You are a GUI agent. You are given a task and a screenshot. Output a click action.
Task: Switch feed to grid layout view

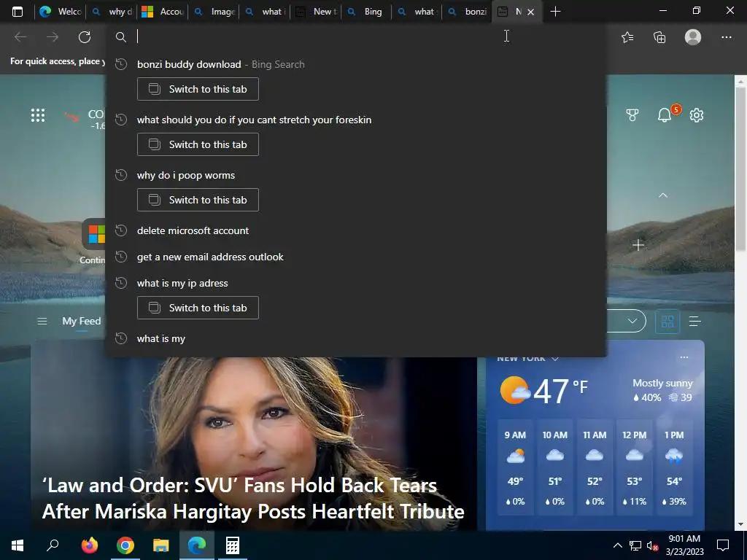coord(667,322)
